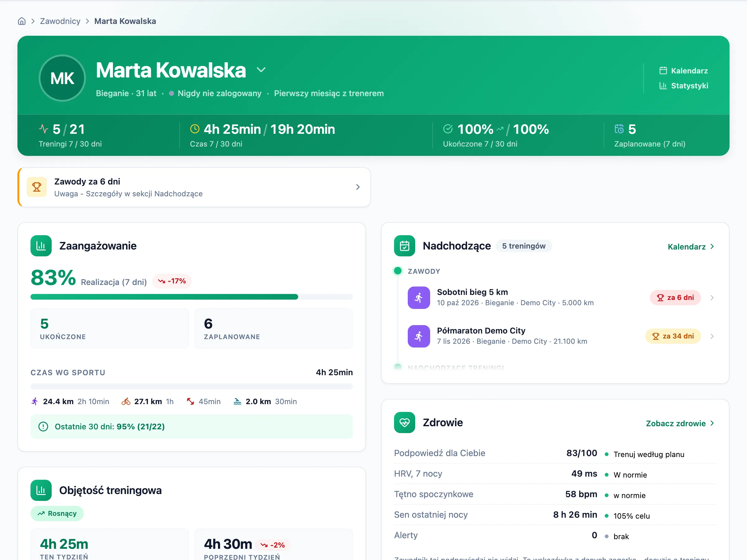Click the -17% trend badge
Screen dimensions: 747x560
[172, 281]
